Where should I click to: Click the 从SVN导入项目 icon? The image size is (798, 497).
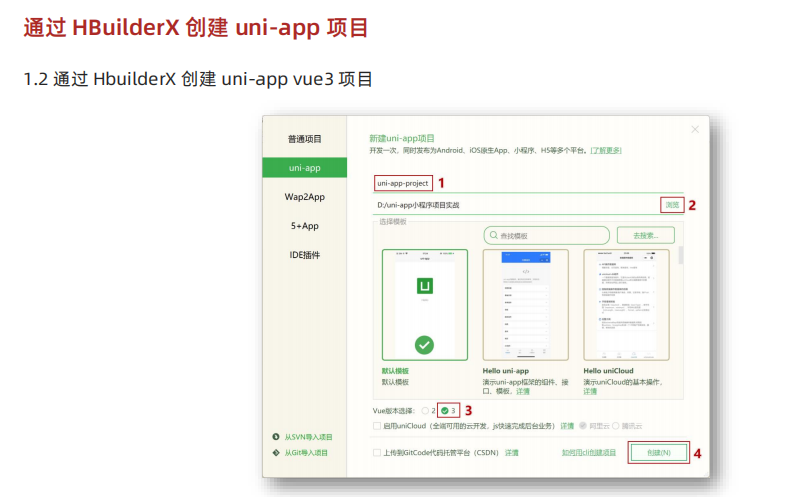276,436
